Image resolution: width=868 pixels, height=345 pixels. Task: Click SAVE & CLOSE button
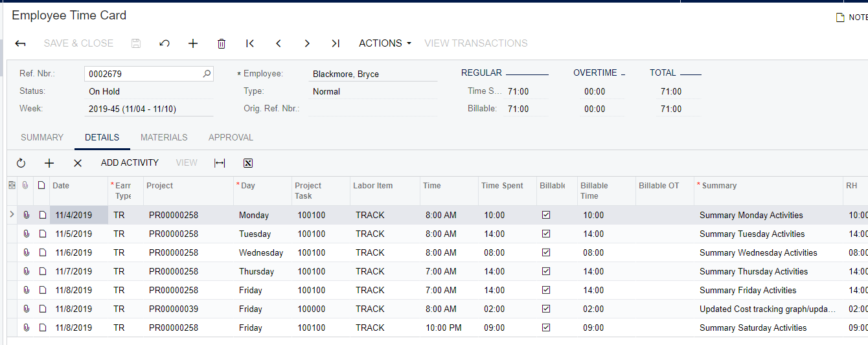(78, 43)
